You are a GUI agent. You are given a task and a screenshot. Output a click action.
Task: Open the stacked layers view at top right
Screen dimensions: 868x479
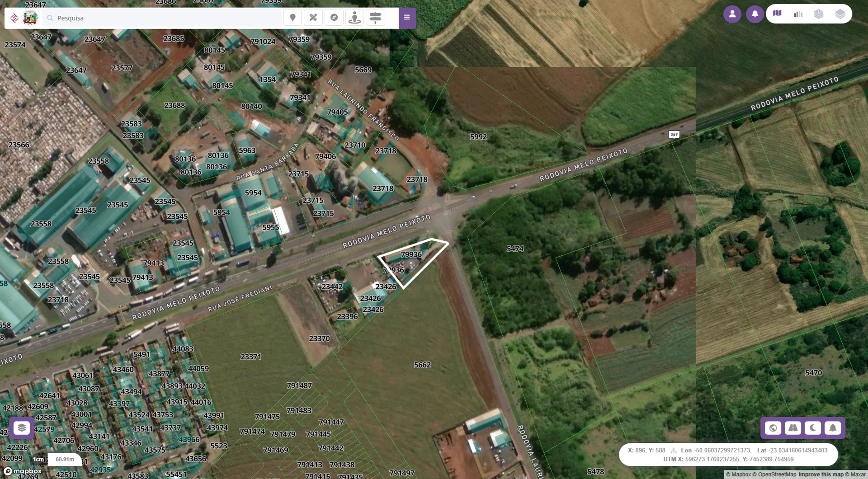tap(840, 14)
